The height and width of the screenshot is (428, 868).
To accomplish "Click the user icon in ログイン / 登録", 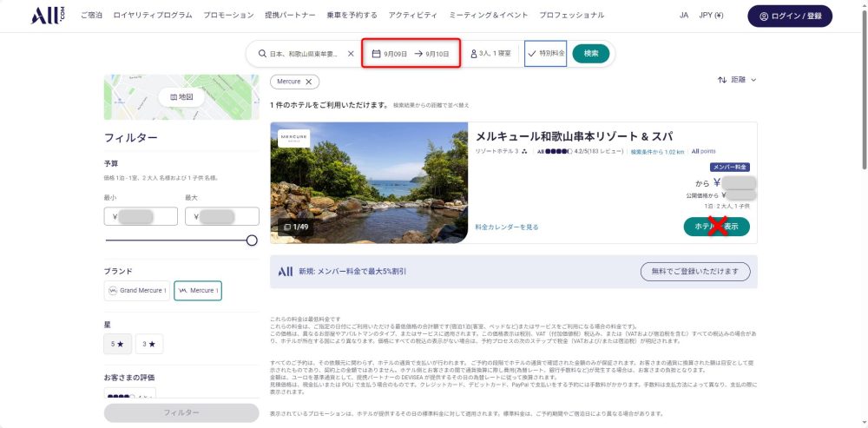I will coord(764,16).
